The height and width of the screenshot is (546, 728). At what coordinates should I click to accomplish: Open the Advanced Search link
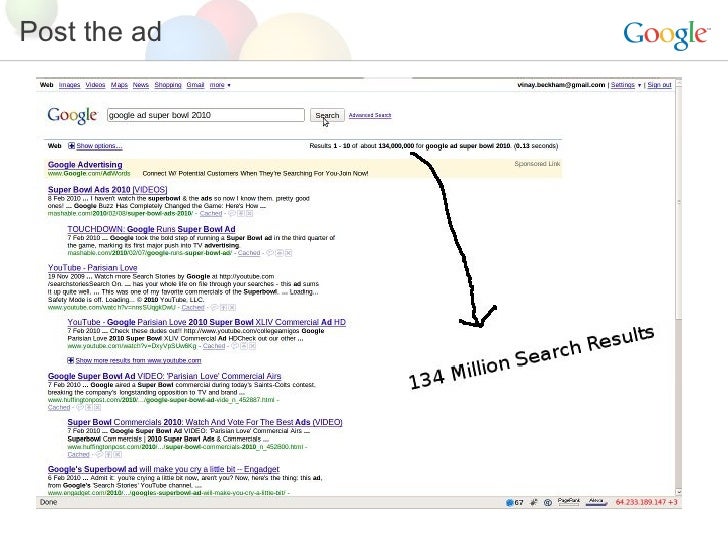(x=370, y=115)
